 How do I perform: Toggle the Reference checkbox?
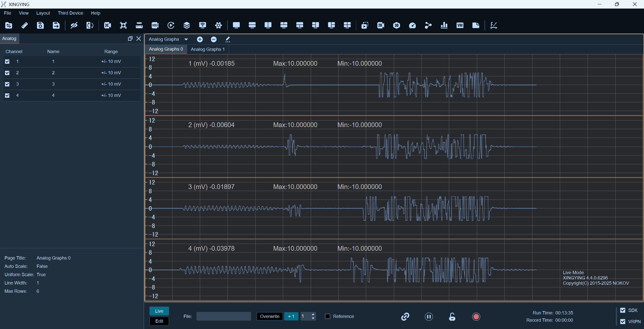pyautogui.click(x=328, y=316)
